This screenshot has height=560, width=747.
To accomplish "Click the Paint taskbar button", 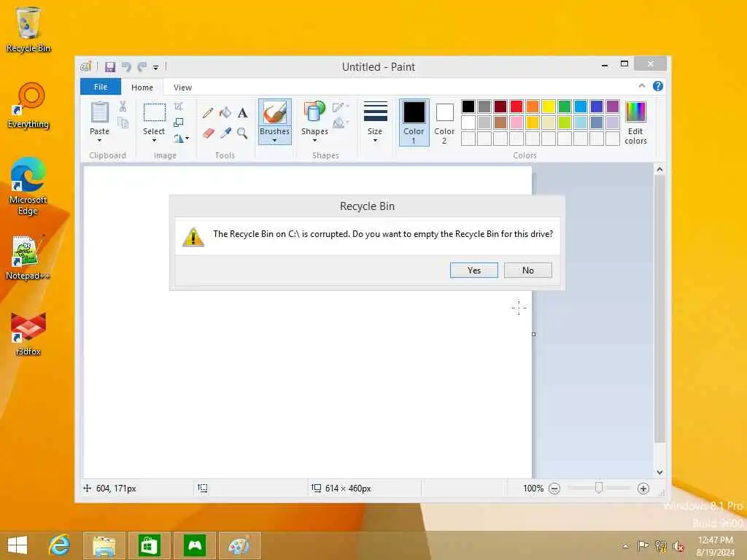I will (x=239, y=545).
